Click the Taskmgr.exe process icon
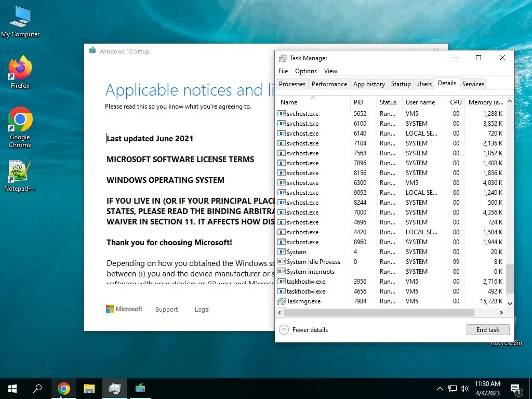 (281, 301)
